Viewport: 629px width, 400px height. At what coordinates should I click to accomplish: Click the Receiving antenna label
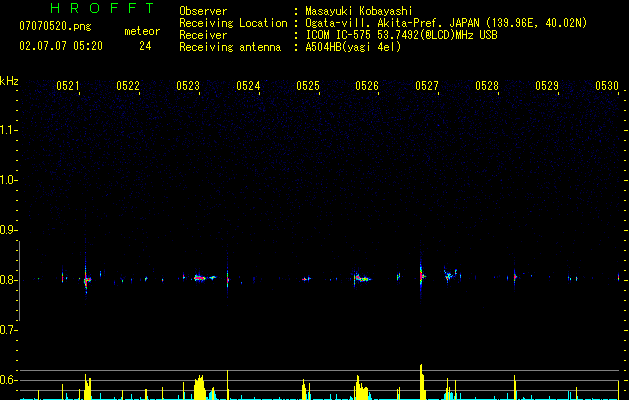[x=230, y=47]
